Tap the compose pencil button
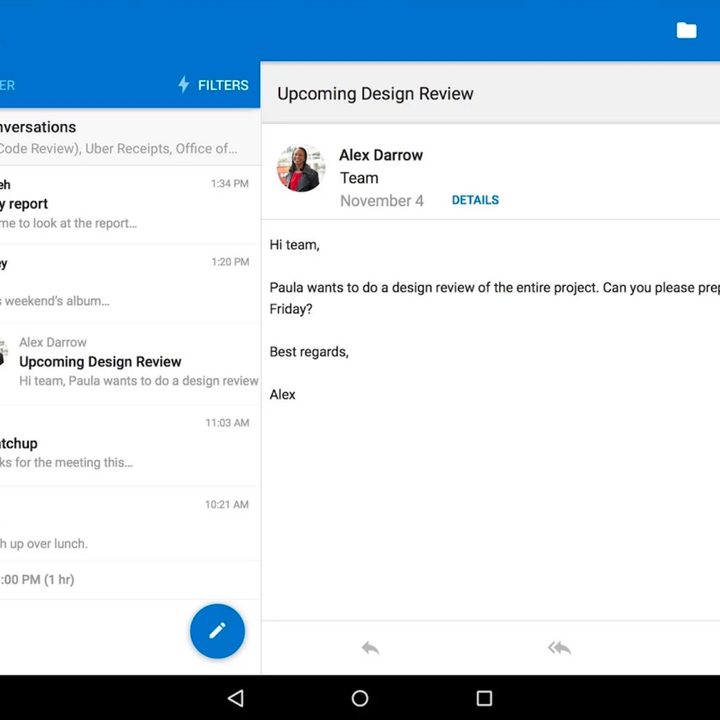The image size is (720, 720). point(217,631)
